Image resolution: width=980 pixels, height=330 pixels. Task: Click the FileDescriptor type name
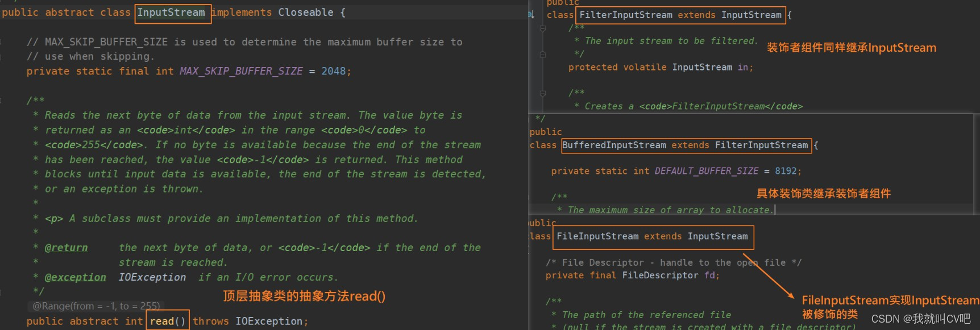pyautogui.click(x=660, y=275)
